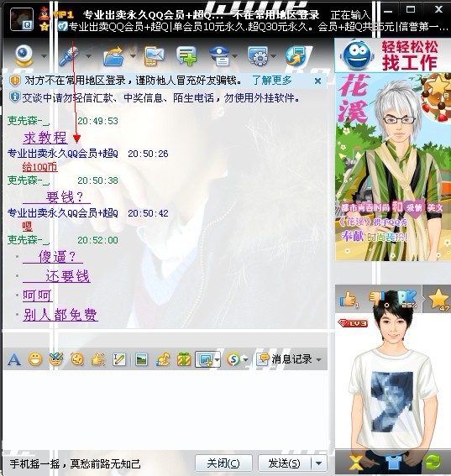Click into the message input box
The width and height of the screenshot is (451, 476).
pyautogui.click(x=165, y=410)
